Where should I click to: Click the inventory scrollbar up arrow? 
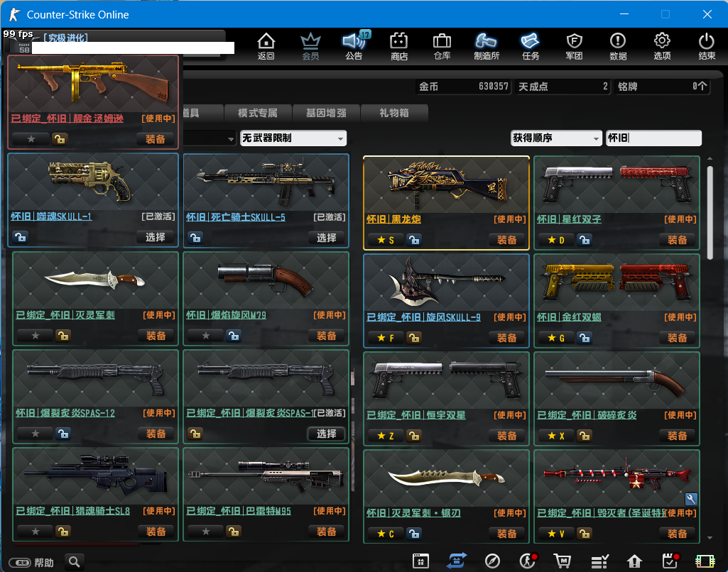coord(710,159)
